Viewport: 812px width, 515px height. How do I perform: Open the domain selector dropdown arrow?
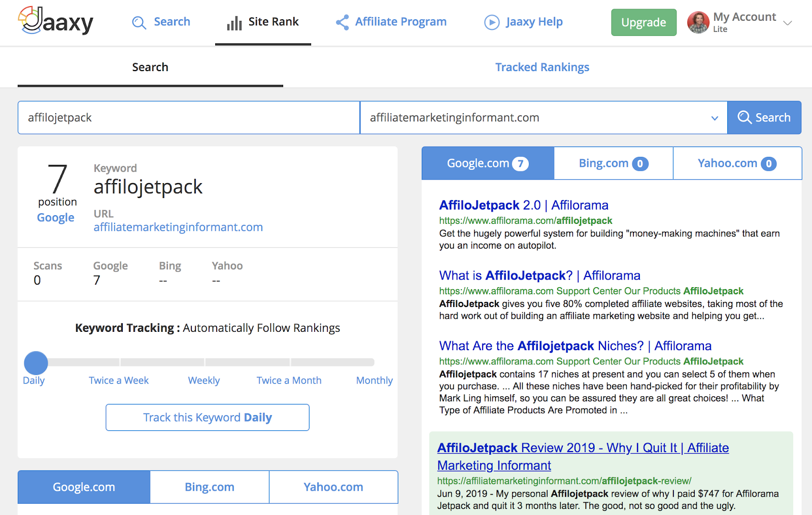point(715,118)
